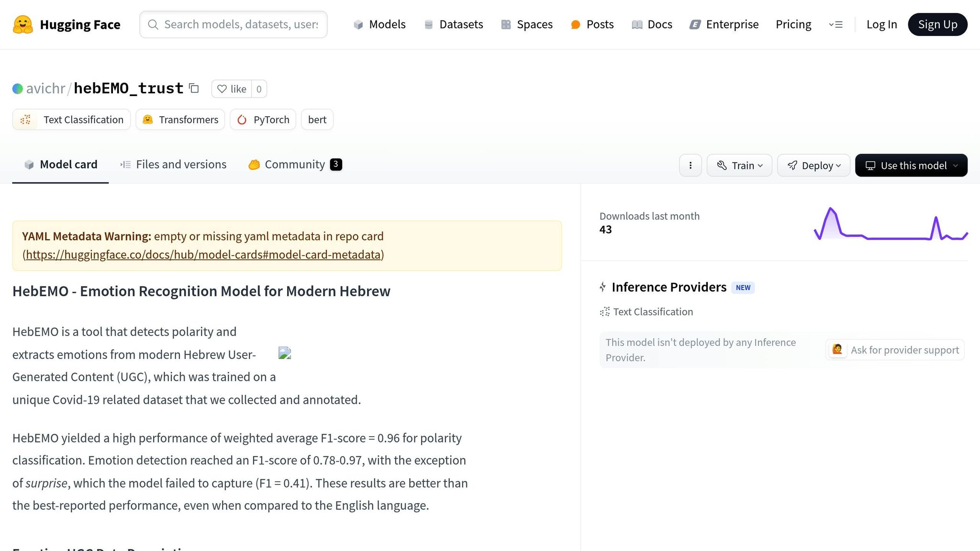The height and width of the screenshot is (551, 980).
Task: Expand the navbar more-menu icon
Action: pyautogui.click(x=836, y=24)
